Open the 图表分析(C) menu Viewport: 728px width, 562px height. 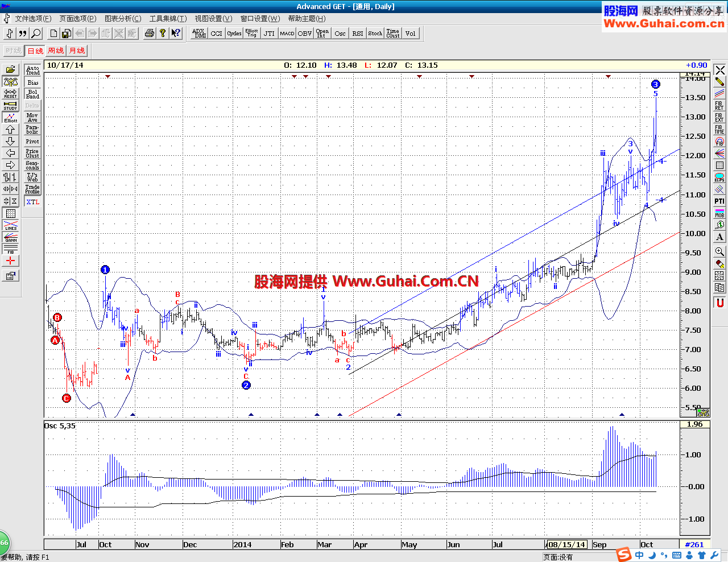[123, 19]
